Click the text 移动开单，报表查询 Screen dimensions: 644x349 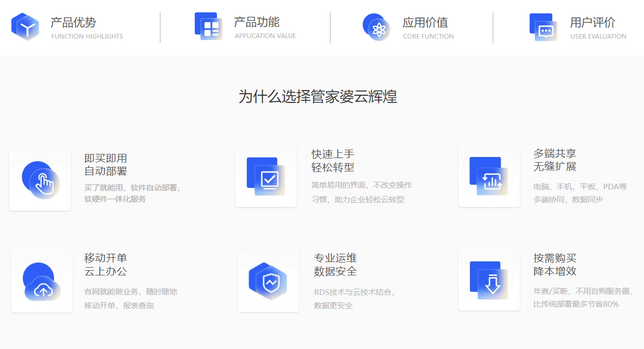click(x=119, y=306)
